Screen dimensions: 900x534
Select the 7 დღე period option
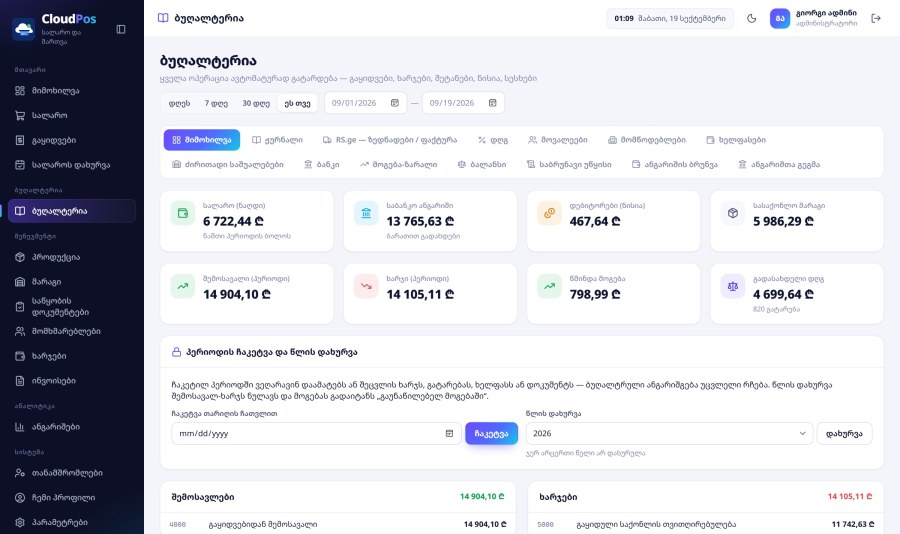point(216,103)
